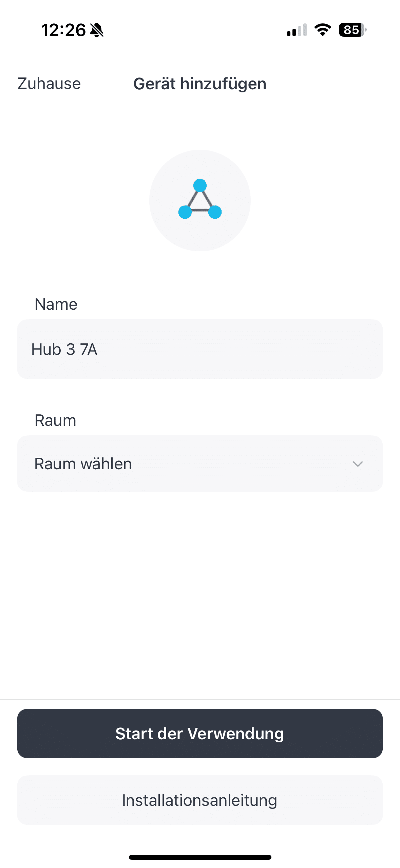Image resolution: width=400 pixels, height=868 pixels.
Task: Tap the Raum field label
Action: click(55, 420)
